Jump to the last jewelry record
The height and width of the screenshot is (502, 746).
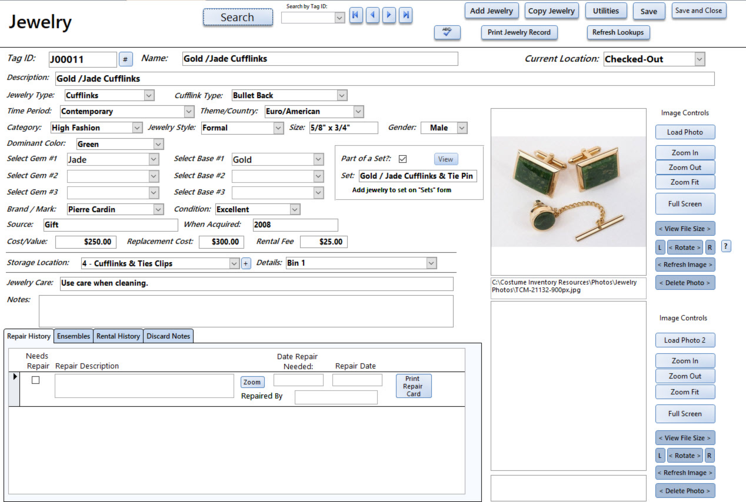click(406, 16)
